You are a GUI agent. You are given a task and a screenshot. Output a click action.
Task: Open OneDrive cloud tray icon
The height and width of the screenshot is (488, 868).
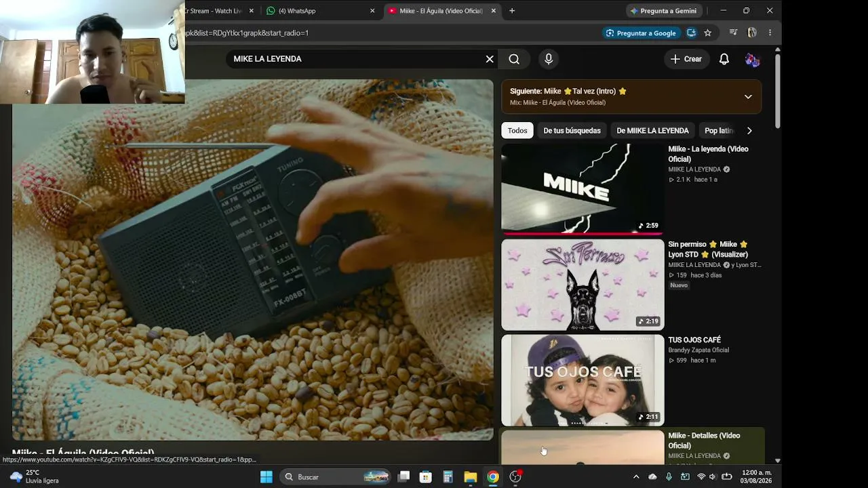(x=652, y=476)
